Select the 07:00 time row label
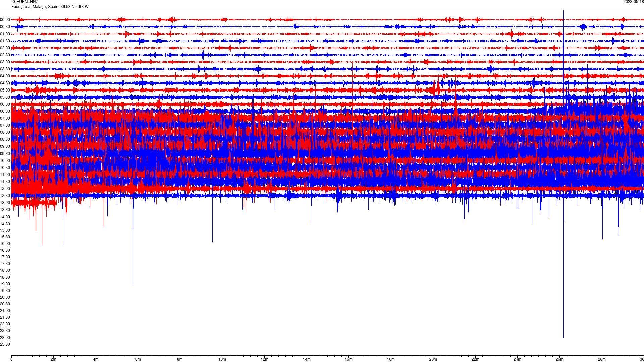The image size is (644, 362). click(5, 118)
